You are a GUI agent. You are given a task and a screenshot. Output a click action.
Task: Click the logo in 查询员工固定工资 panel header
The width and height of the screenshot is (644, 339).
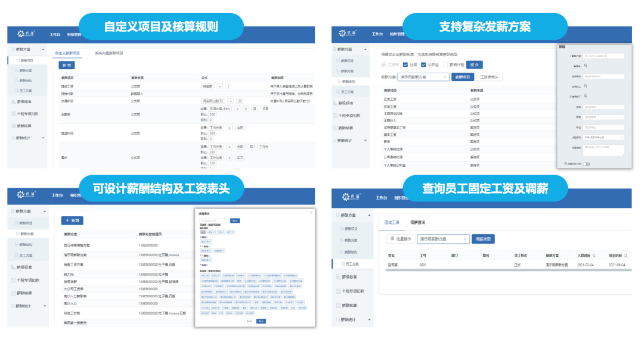[x=352, y=197]
